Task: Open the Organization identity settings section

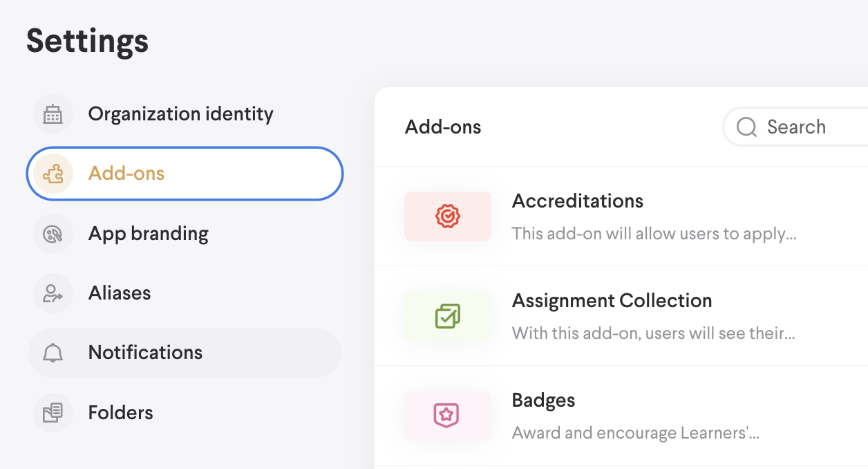Action: pos(180,114)
